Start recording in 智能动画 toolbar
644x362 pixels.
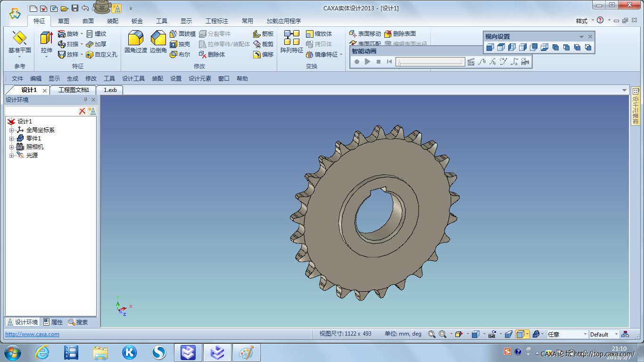tap(357, 62)
